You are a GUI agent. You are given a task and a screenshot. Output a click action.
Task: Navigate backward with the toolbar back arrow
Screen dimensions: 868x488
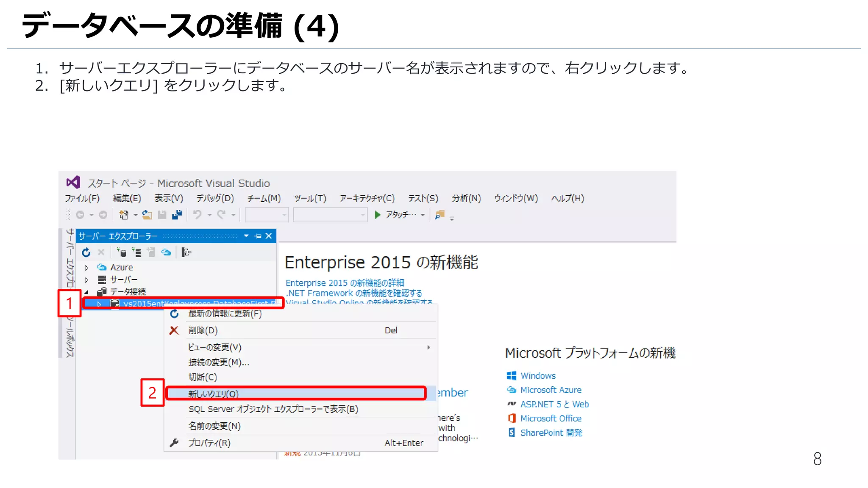[x=80, y=215]
